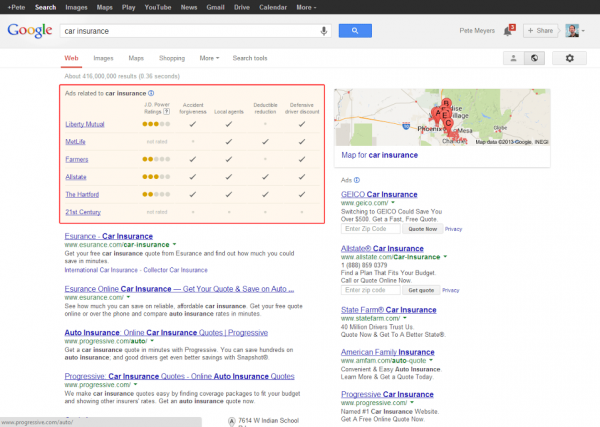Switch to Maps search tab
The width and height of the screenshot is (600, 427).
(x=136, y=58)
